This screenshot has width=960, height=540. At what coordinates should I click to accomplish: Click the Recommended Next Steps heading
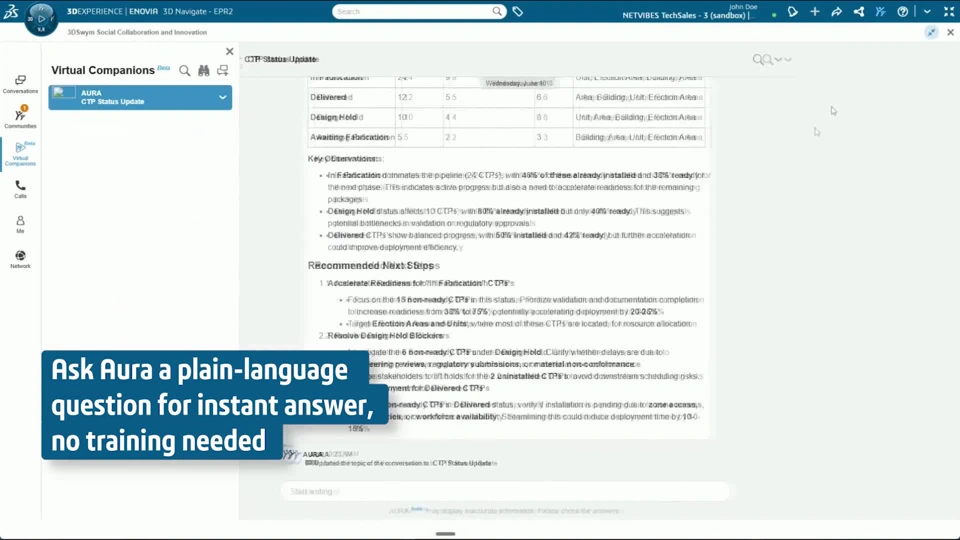point(373,266)
